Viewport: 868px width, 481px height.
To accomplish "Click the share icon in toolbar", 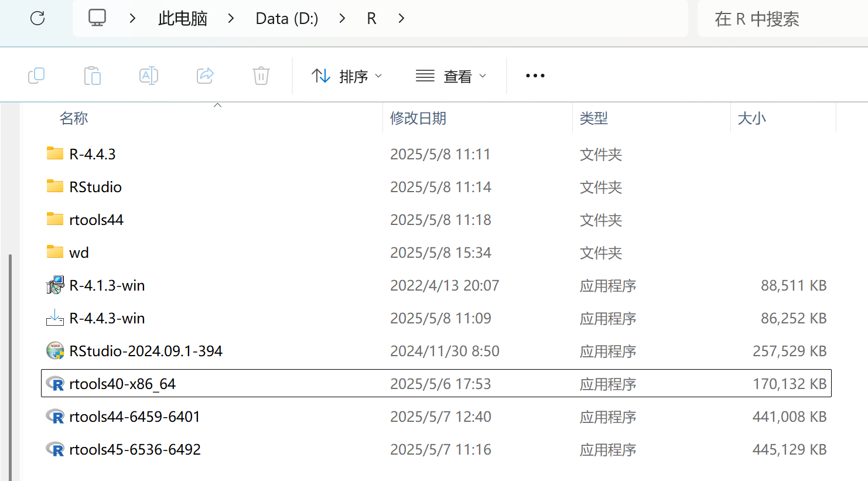I will pos(205,76).
